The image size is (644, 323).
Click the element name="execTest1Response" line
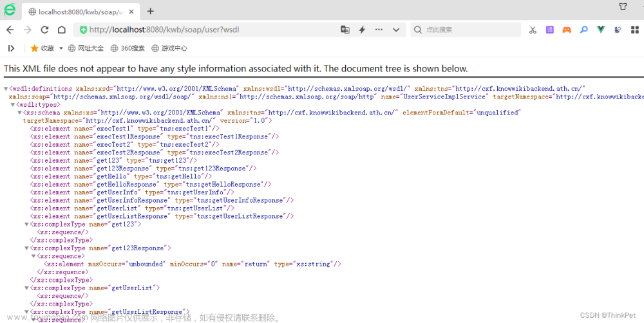pyautogui.click(x=155, y=136)
